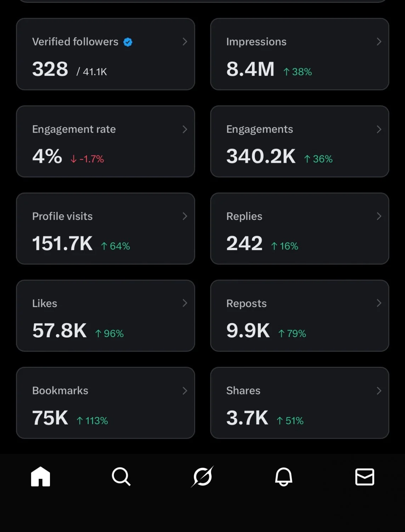Expand Verified followers chevron
405x532 pixels.
tap(185, 42)
